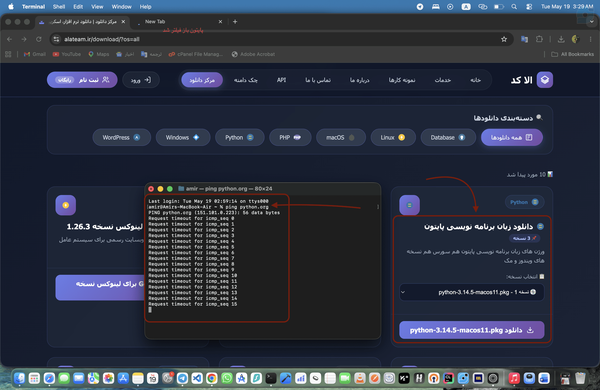Image resolution: width=600 pixels, height=390 pixels.
Task: Launch VLC from the dock
Action: pyautogui.click(x=360, y=378)
